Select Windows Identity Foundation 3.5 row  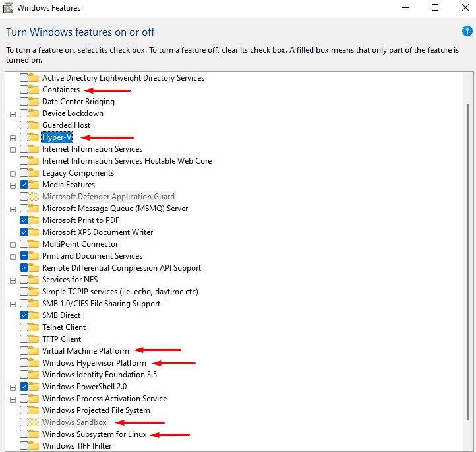[x=100, y=375]
